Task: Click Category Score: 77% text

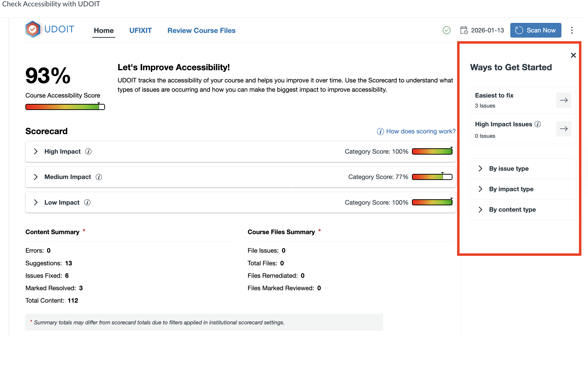Action: click(x=378, y=177)
